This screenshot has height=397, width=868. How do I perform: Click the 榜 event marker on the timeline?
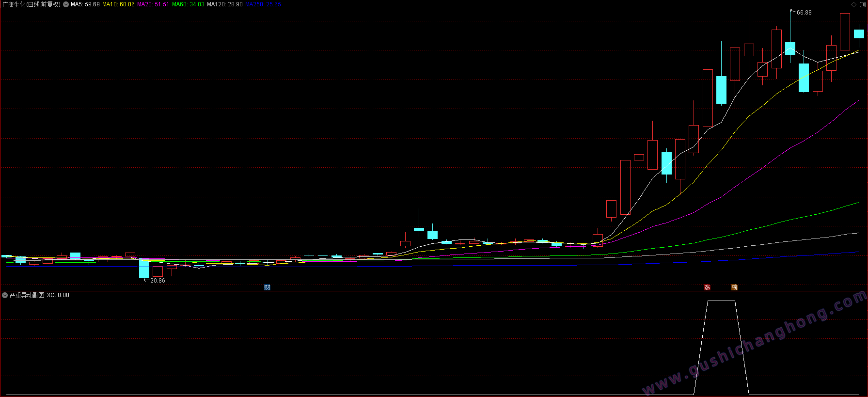click(x=734, y=287)
